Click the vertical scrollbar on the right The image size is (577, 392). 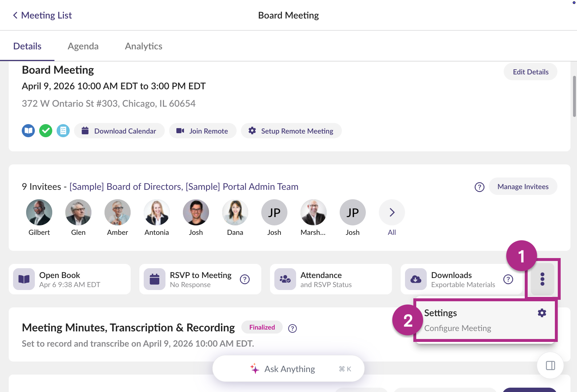[x=574, y=97]
